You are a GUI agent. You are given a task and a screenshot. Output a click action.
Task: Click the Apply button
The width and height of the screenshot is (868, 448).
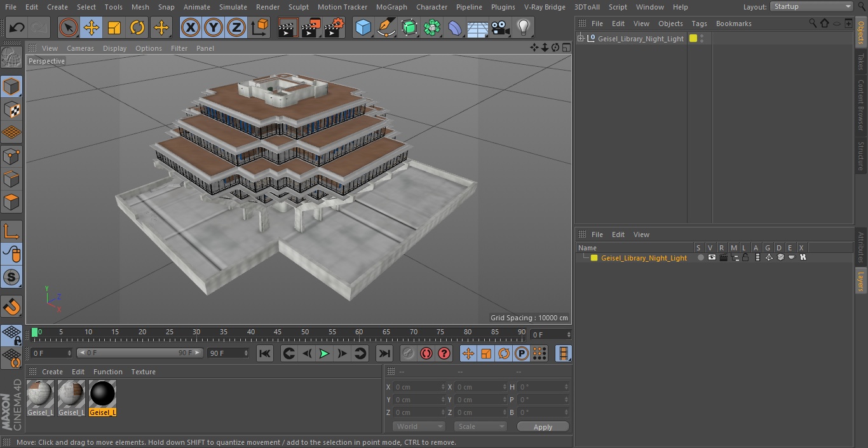point(543,426)
